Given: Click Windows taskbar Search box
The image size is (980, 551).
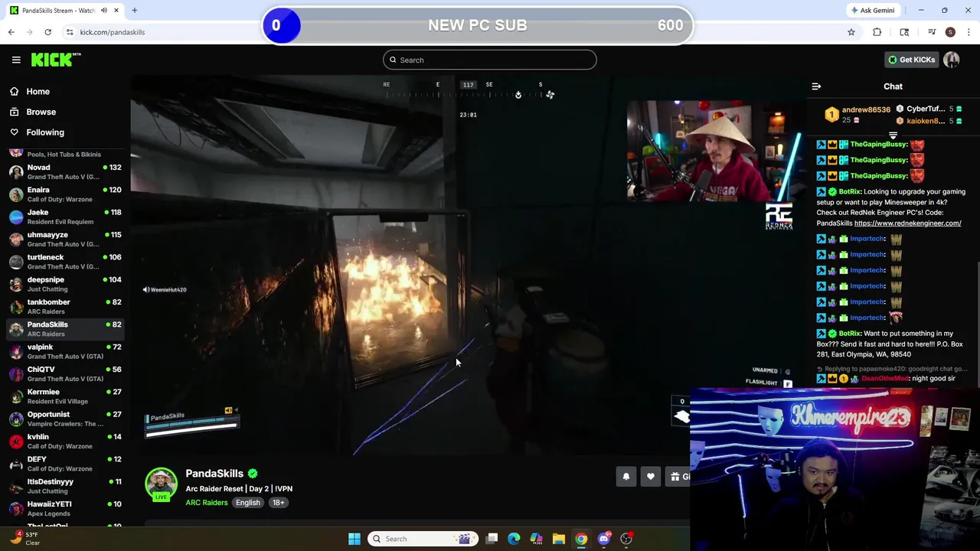Looking at the screenshot, I should pyautogui.click(x=422, y=539).
